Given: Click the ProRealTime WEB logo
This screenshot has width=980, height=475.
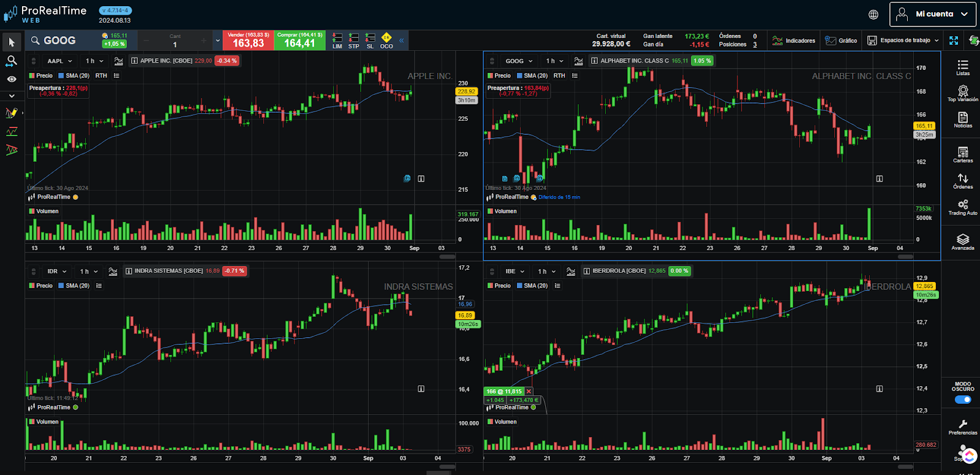Looking at the screenshot, I should (x=45, y=14).
